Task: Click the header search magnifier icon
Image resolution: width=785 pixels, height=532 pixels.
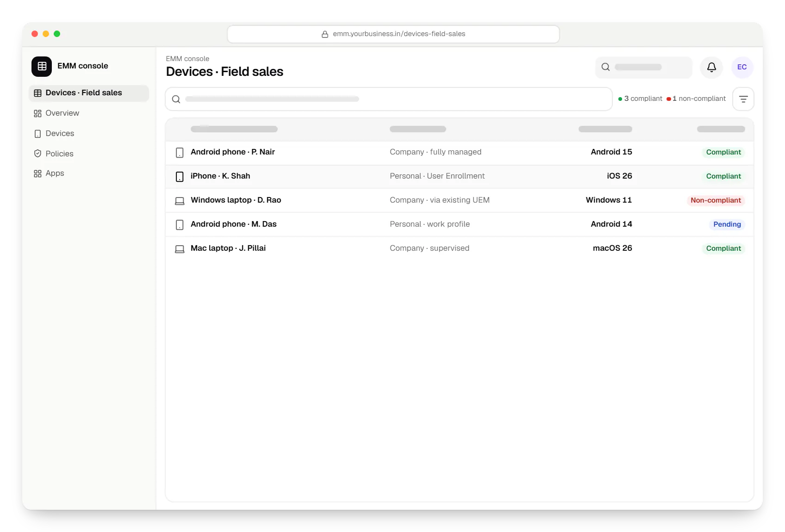Action: [605, 67]
